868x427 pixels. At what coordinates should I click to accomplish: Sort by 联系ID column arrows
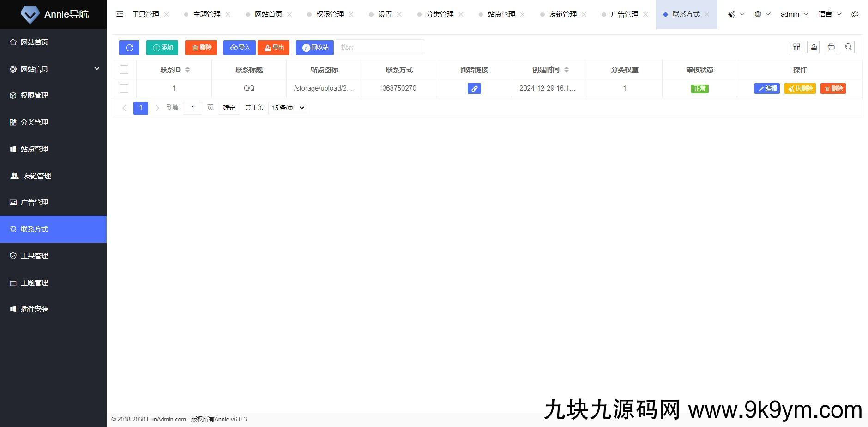187,70
